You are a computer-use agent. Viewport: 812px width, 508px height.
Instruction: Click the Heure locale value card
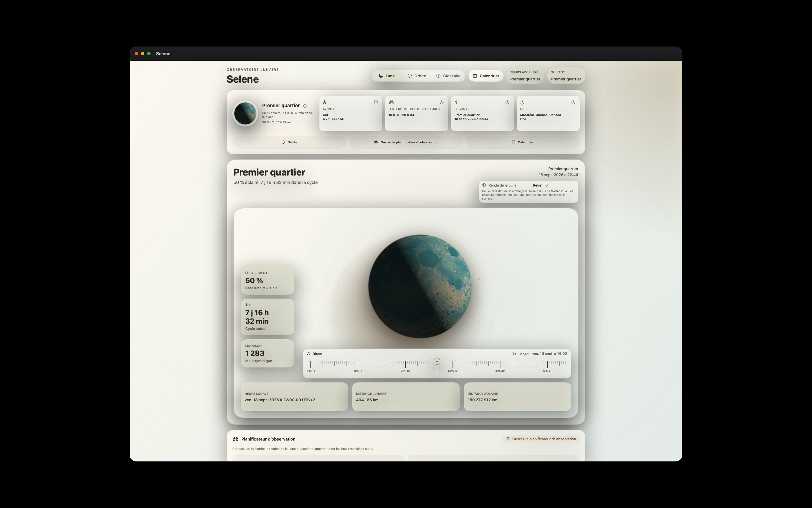coord(294,397)
